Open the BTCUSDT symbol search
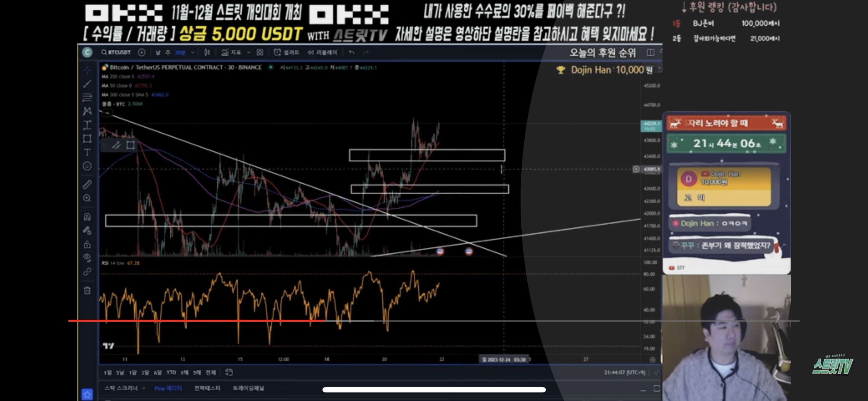 coord(116,52)
